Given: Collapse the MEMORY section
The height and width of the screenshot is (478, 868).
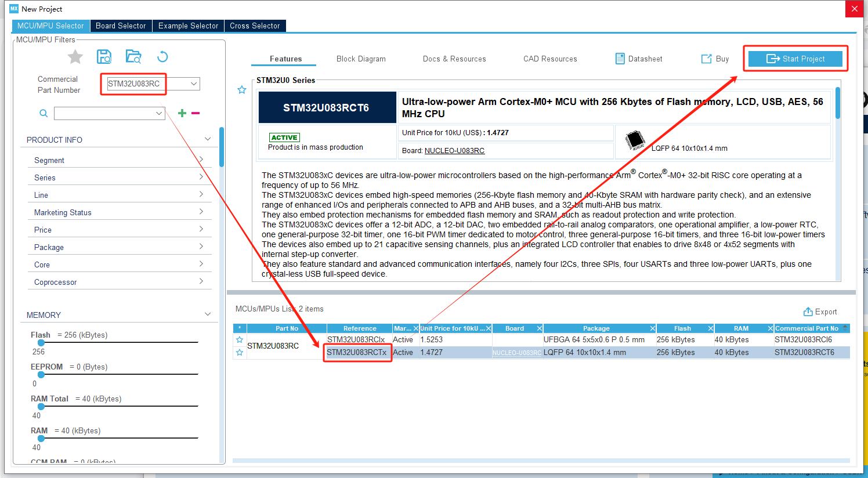Looking at the screenshot, I should pyautogui.click(x=208, y=314).
